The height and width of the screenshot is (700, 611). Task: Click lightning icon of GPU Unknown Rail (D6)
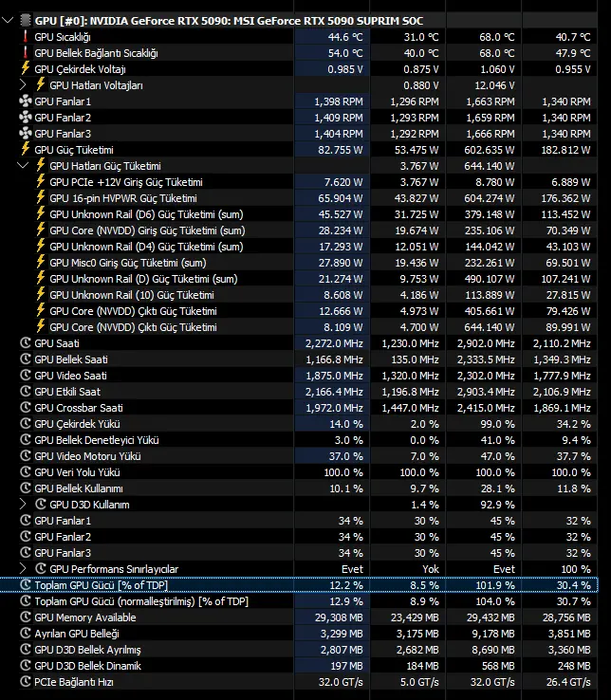[x=40, y=213]
